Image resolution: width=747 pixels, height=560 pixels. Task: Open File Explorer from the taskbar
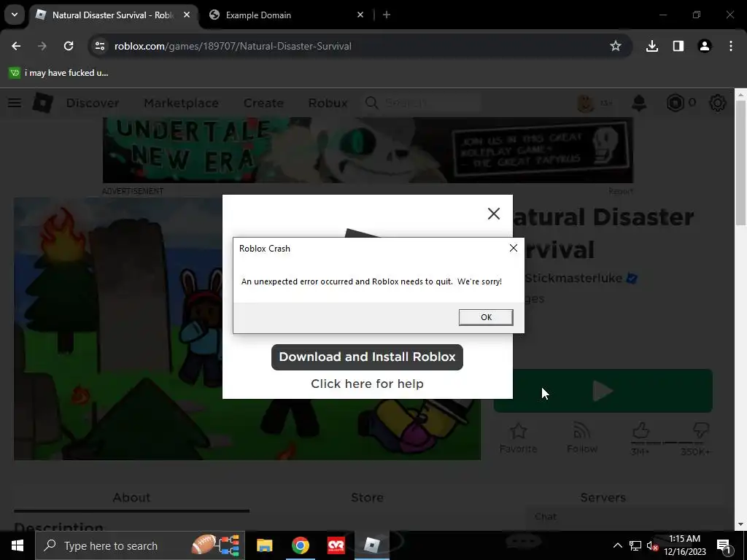pyautogui.click(x=264, y=545)
